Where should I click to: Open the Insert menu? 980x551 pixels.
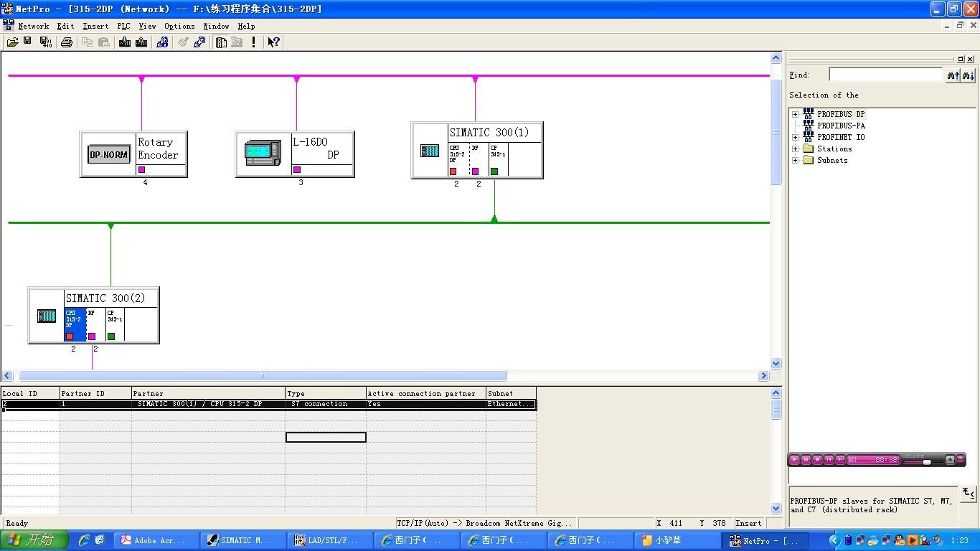point(95,26)
